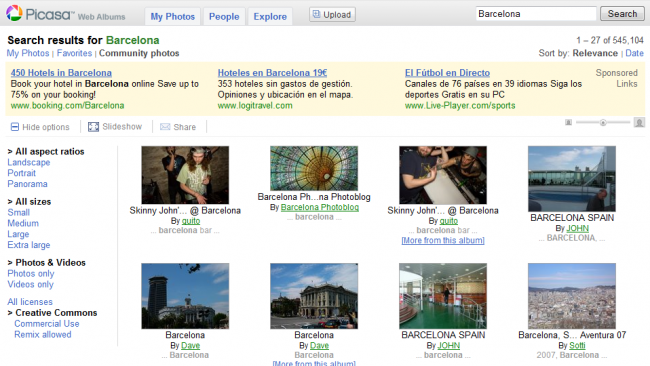Viewport: 650px width, 366px height.
Task: Open the Explore tab
Action: pos(270,17)
